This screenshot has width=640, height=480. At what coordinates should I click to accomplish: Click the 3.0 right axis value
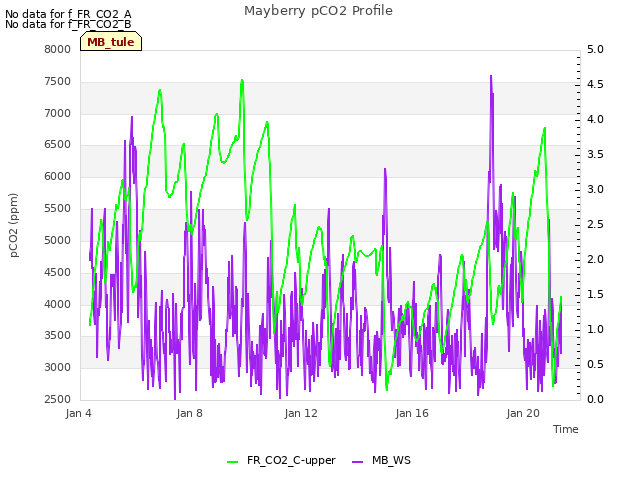tap(595, 189)
